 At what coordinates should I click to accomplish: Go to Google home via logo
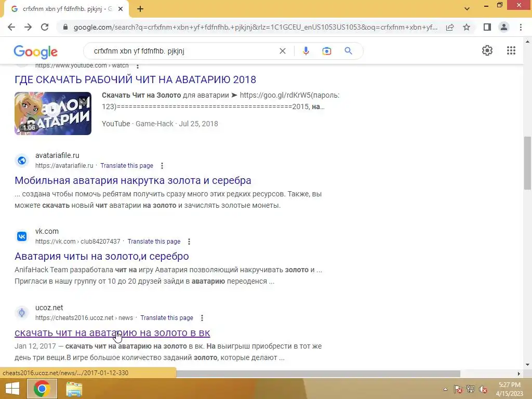[36, 52]
